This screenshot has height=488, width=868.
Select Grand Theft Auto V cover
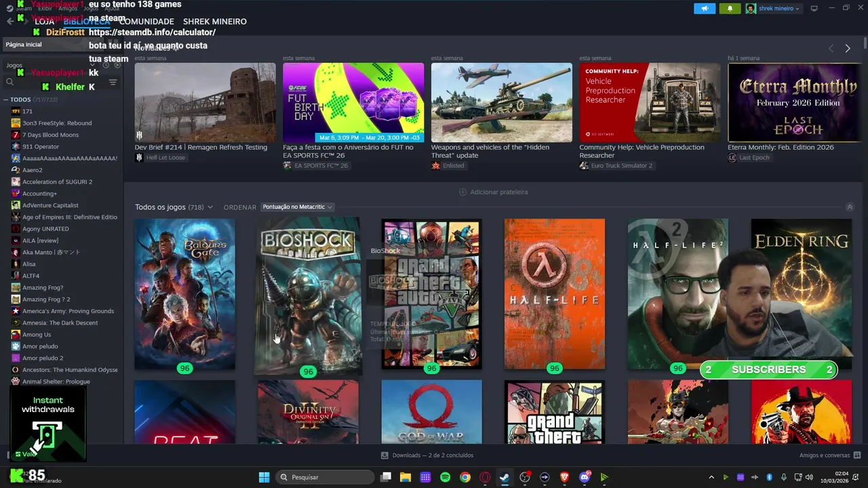[431, 294]
